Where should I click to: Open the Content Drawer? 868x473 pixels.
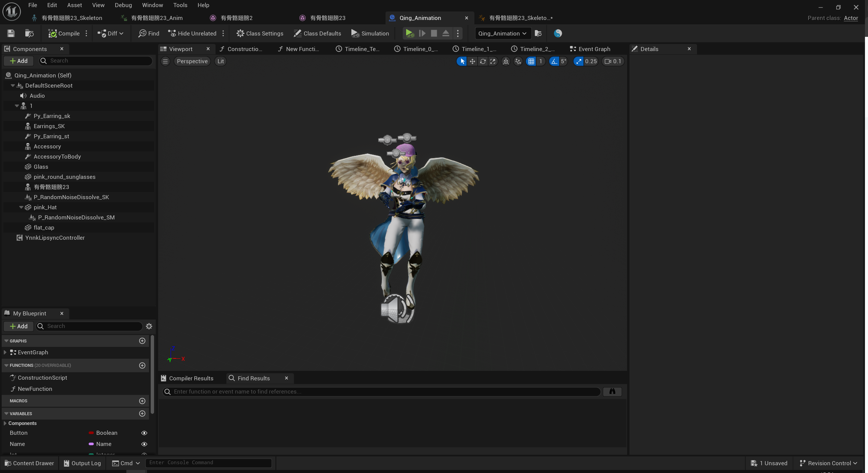pos(29,463)
